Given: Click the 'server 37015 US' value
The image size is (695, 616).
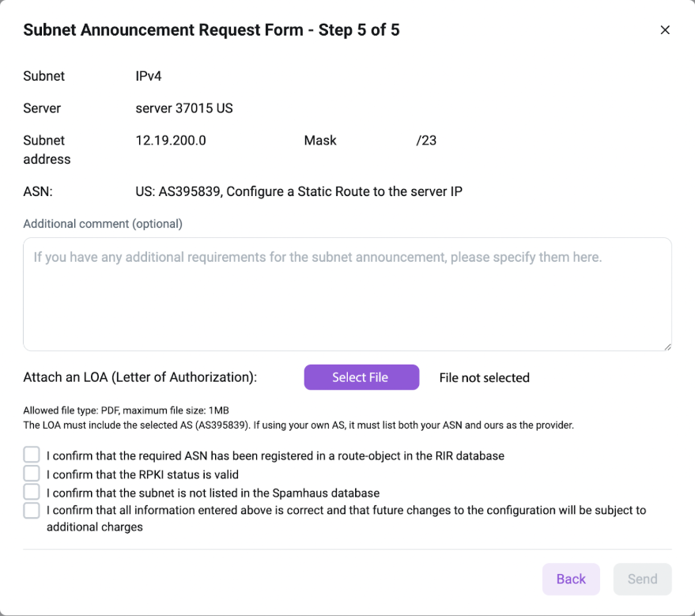Looking at the screenshot, I should pyautogui.click(x=184, y=108).
